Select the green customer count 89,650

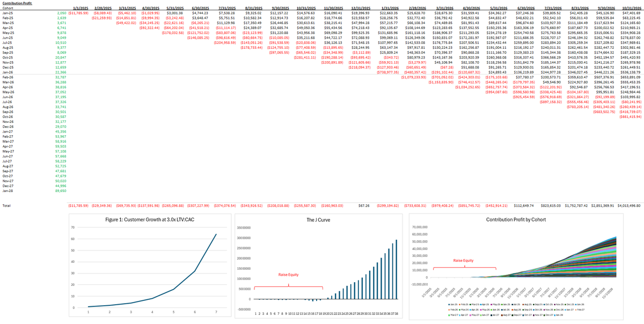(x=60, y=190)
